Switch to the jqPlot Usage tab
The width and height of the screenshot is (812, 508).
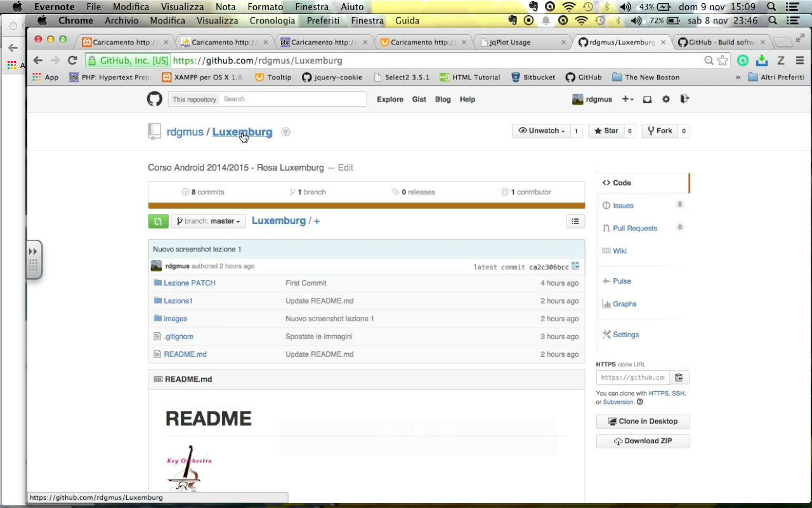[523, 43]
